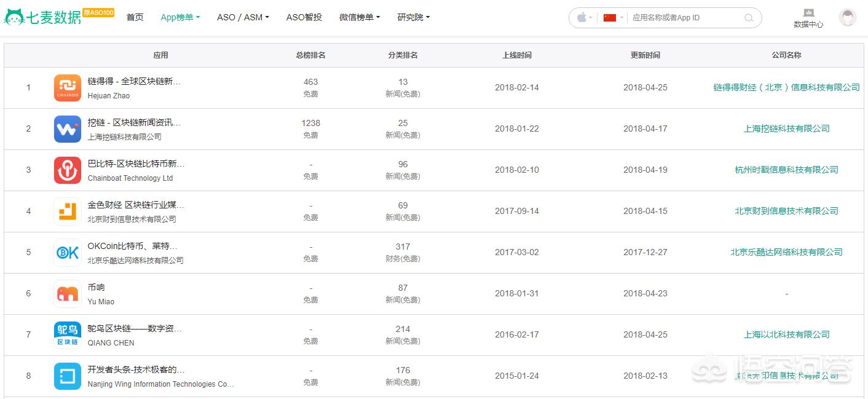This screenshot has width=868, height=399.
Task: Open the 币响 app title
Action: 96,288
